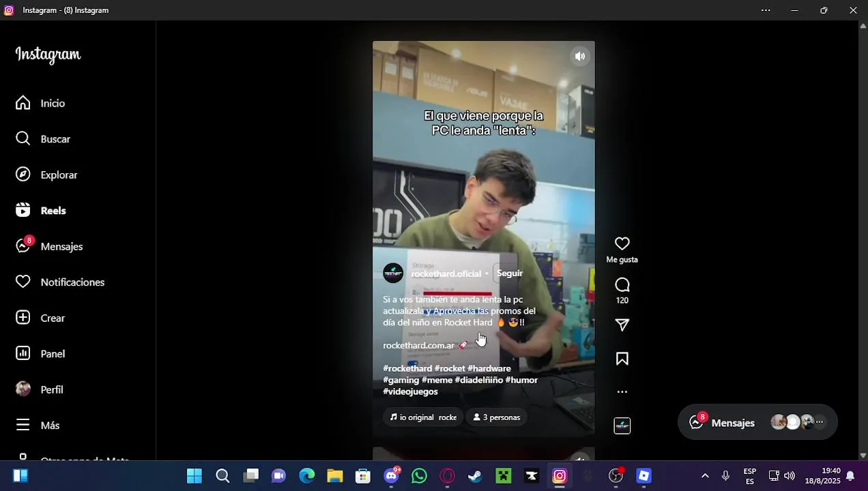Screen dimensions: 868x491
Task: Open the #gaming hashtag
Action: tap(401, 380)
